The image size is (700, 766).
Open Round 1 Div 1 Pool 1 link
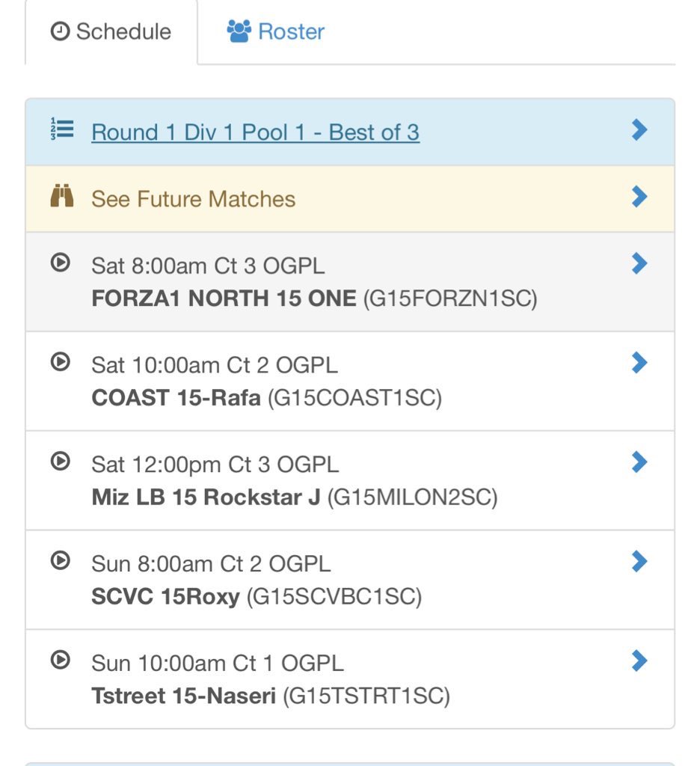click(x=256, y=132)
